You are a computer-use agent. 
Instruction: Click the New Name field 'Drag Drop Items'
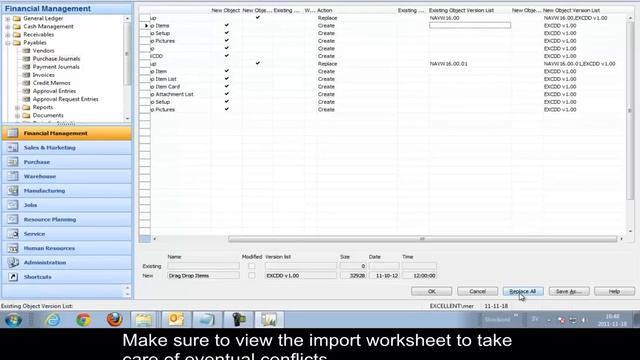click(x=203, y=276)
